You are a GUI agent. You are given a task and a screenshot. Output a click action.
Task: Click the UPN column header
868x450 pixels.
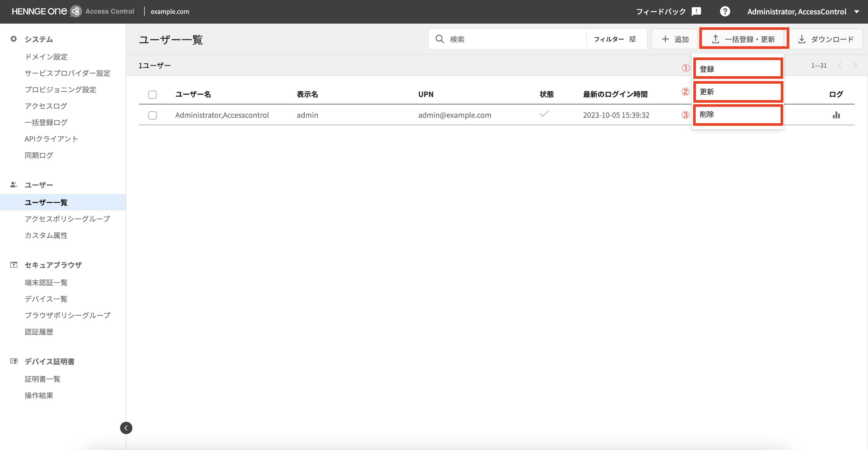[426, 94]
